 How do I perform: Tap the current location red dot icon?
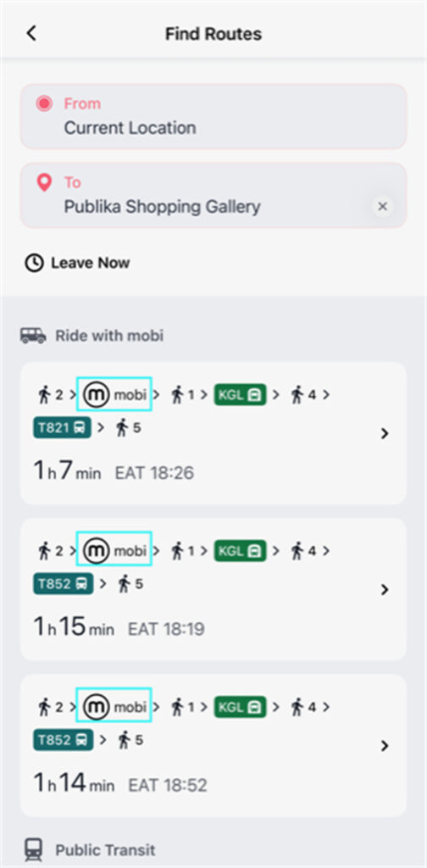tap(44, 103)
